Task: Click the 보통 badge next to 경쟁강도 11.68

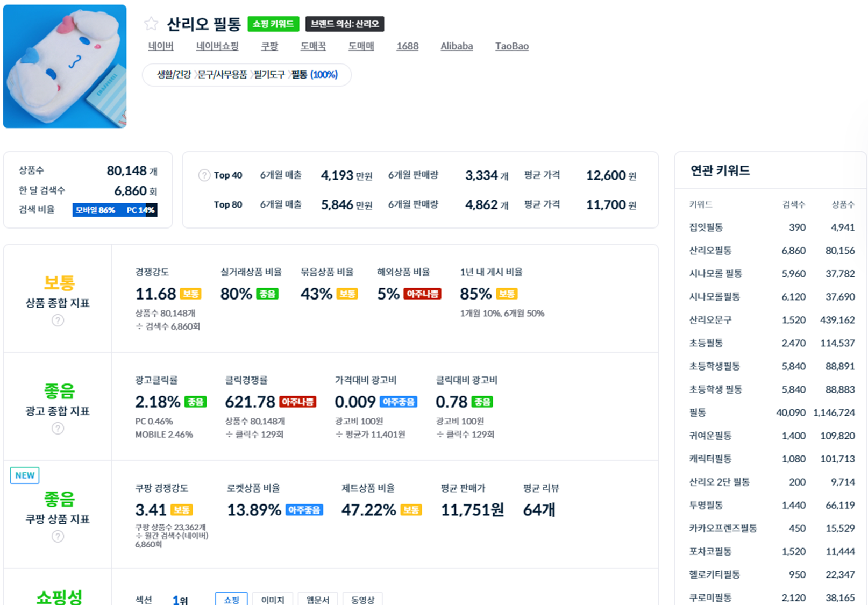Action: pyautogui.click(x=190, y=294)
